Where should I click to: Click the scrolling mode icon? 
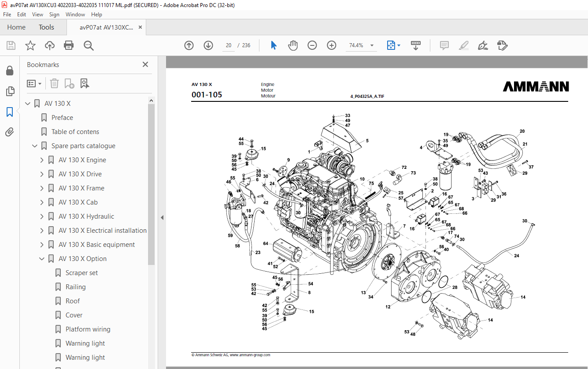pos(416,45)
